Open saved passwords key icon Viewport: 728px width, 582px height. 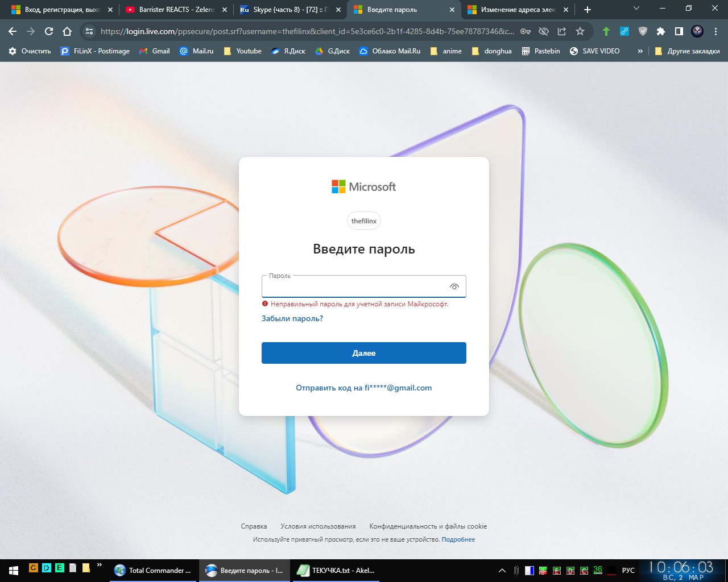point(526,31)
